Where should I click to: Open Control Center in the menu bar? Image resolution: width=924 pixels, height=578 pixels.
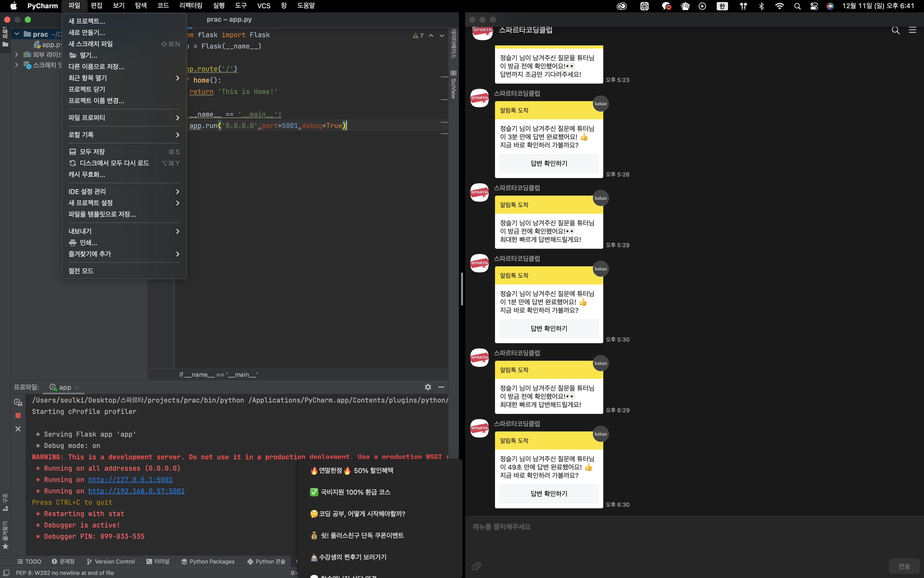tap(814, 6)
